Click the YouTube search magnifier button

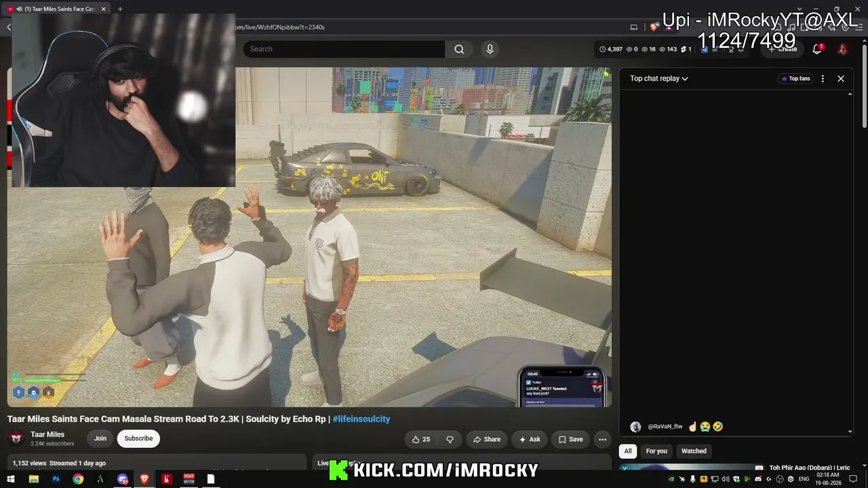click(459, 49)
